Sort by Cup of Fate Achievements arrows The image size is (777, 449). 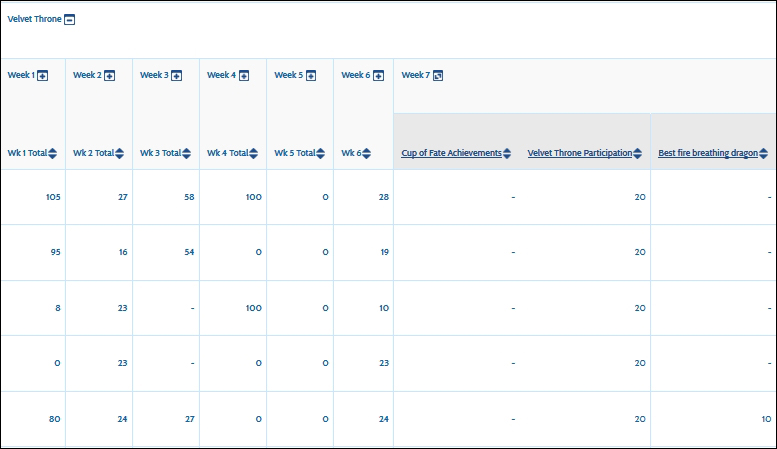click(507, 154)
